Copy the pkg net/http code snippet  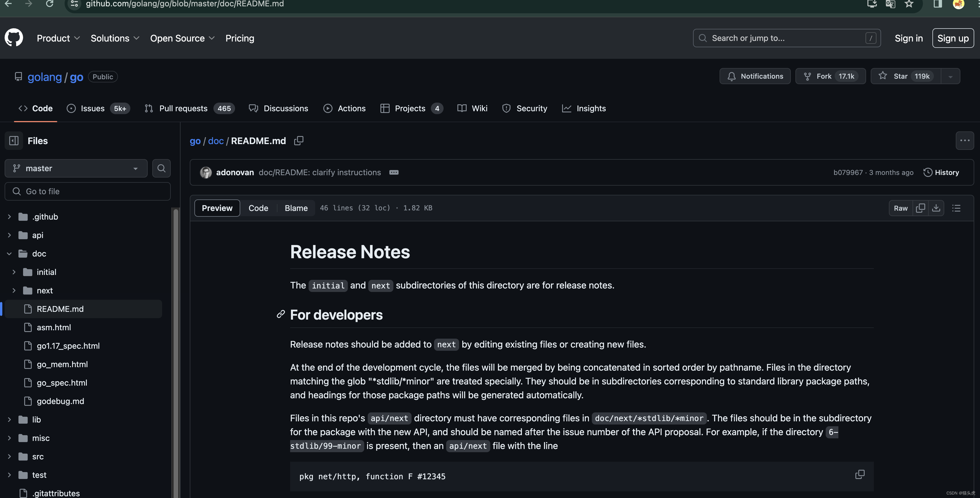coord(859,474)
